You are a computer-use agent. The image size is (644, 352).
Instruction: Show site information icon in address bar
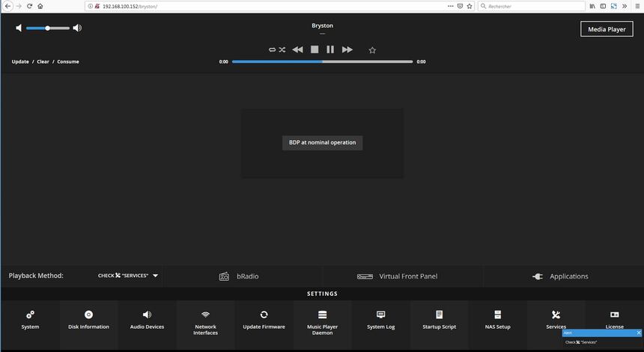(91, 6)
